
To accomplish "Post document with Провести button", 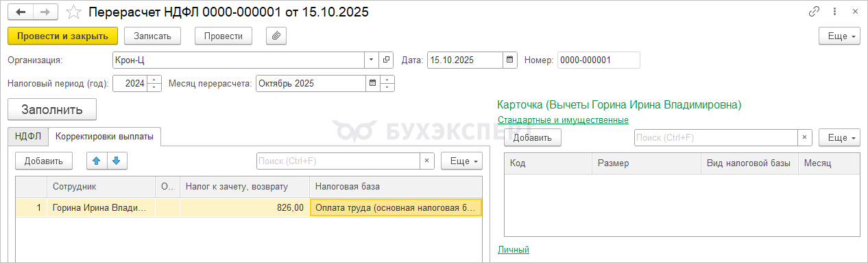I will click(x=224, y=36).
